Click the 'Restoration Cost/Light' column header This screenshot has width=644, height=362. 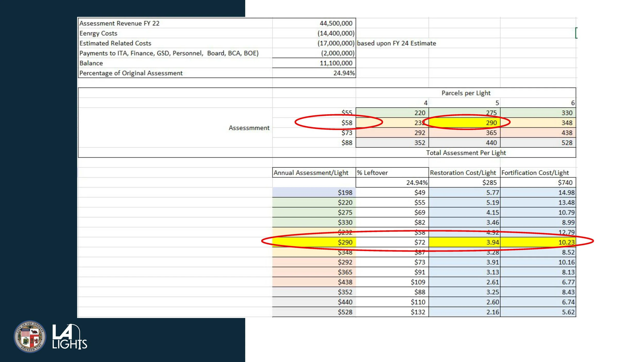[464, 173]
